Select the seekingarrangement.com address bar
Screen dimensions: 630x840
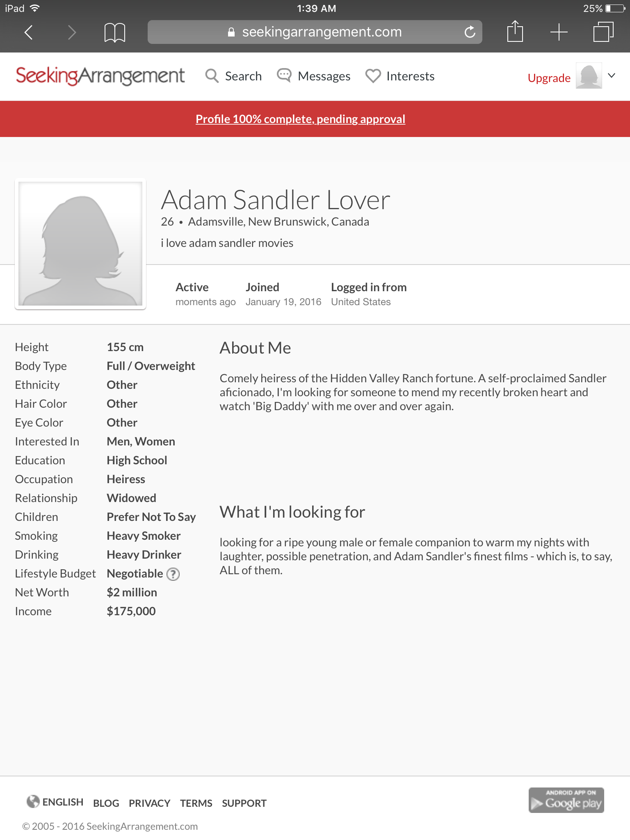315,32
